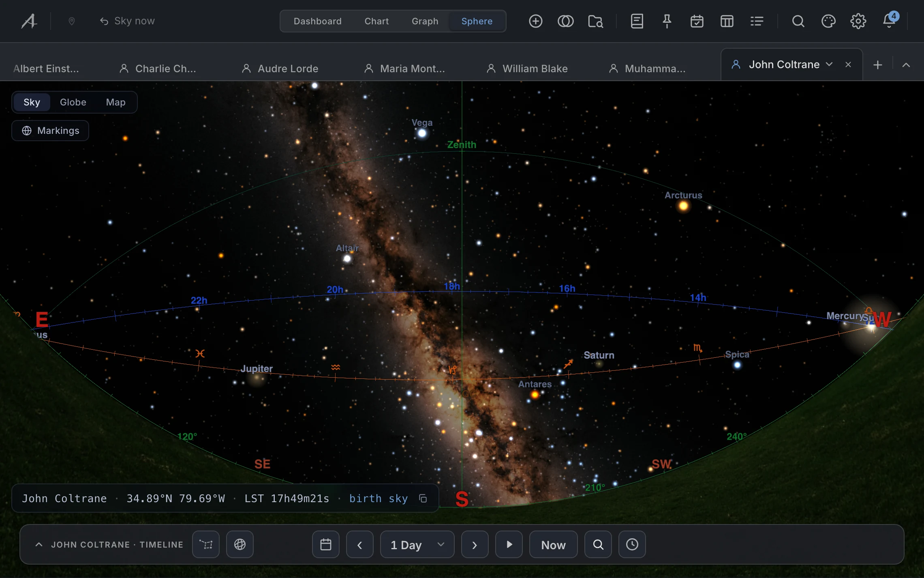Open the list view icon
This screenshot has width=924, height=578.
757,21
